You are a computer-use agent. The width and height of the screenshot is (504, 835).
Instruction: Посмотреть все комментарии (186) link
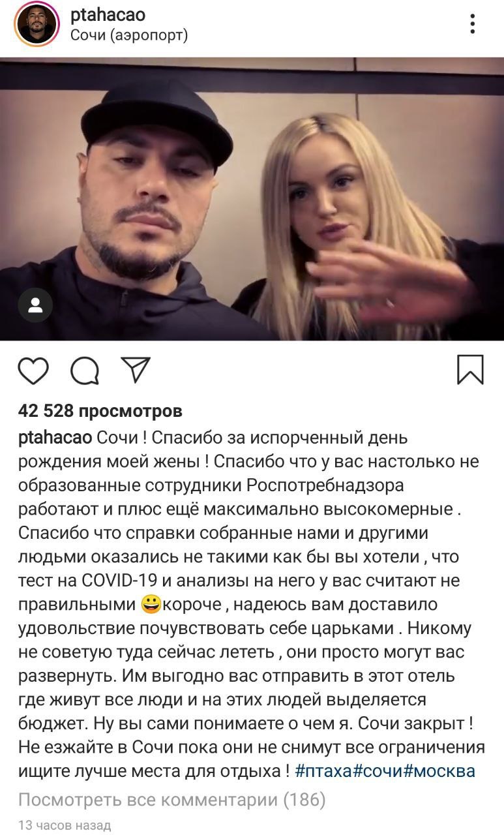tap(171, 799)
